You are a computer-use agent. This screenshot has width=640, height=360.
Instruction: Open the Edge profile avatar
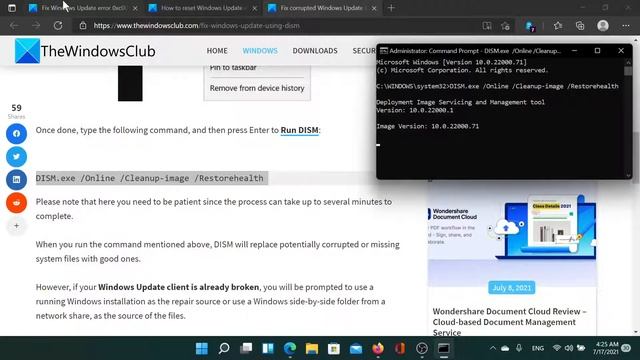coord(603,26)
